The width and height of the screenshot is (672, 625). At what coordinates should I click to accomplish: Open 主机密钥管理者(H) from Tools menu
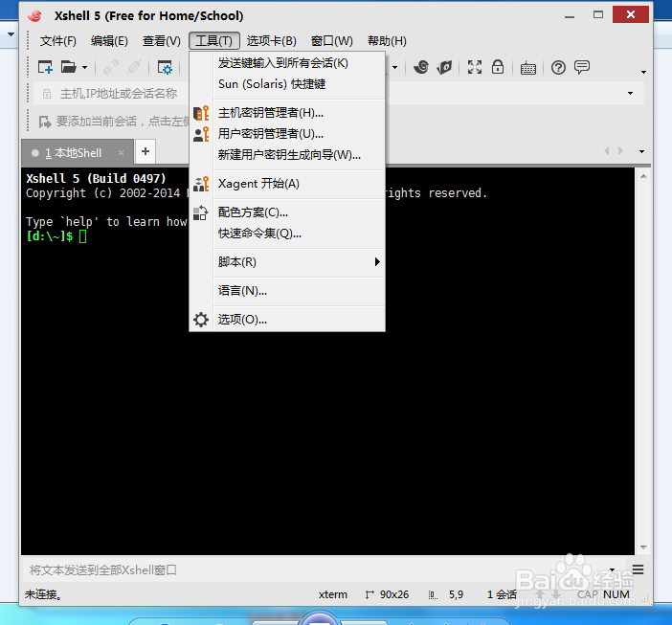point(287,113)
